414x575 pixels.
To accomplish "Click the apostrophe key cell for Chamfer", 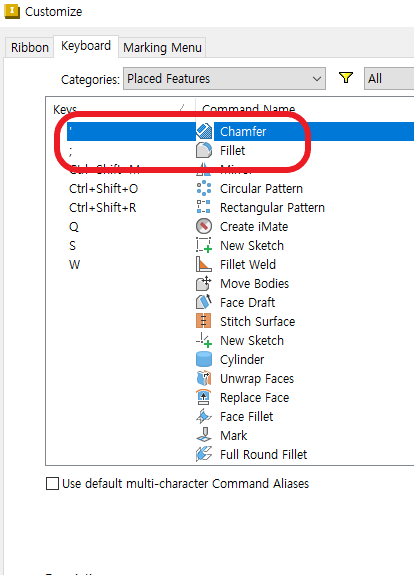I will (131, 131).
